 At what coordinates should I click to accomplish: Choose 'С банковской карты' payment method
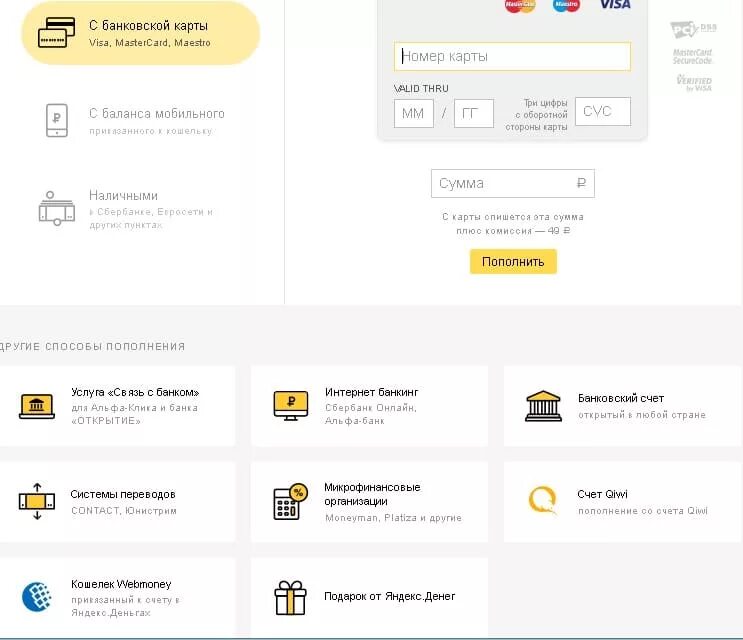tap(141, 33)
